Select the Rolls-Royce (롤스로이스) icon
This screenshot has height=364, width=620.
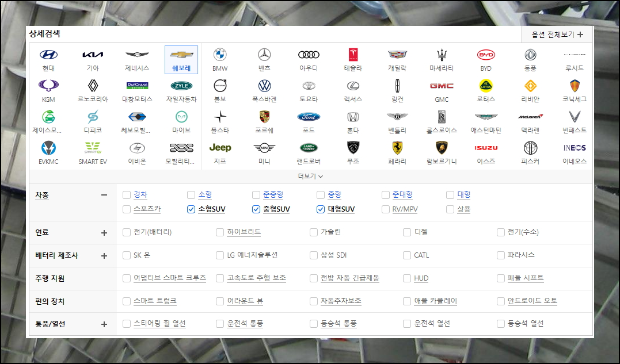[x=442, y=117]
